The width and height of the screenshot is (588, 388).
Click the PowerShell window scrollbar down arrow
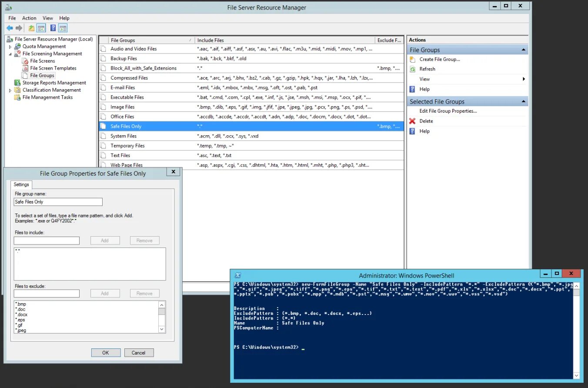tap(576, 375)
